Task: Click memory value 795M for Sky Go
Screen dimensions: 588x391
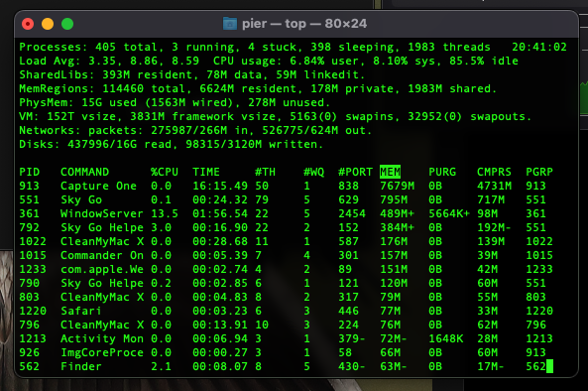Action: point(394,199)
